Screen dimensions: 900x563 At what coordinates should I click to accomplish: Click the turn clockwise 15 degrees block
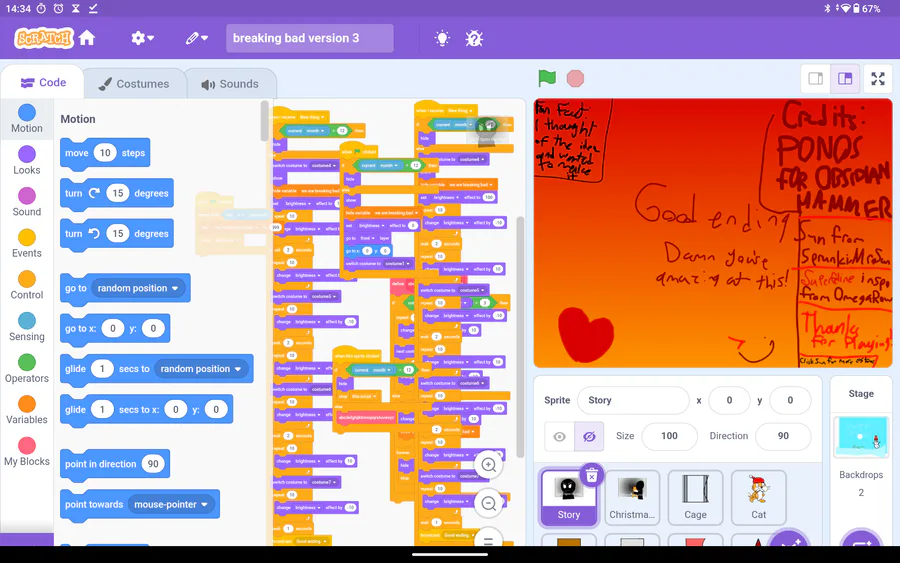[117, 193]
